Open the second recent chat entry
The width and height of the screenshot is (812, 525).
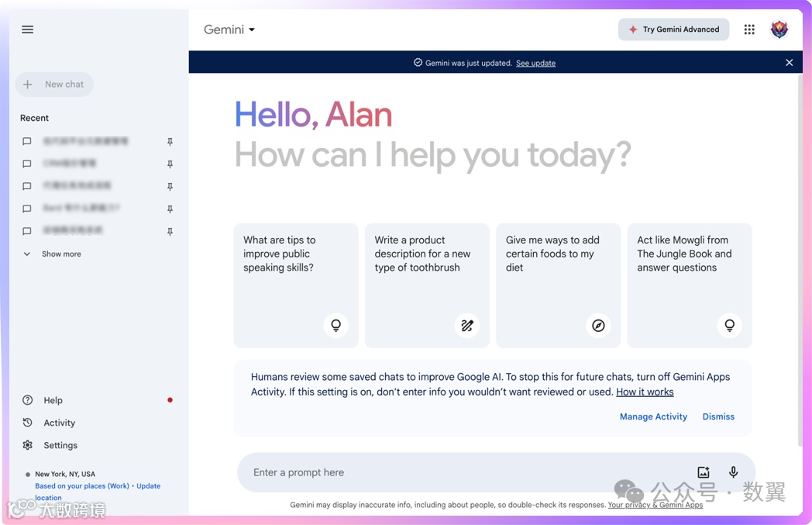pos(70,164)
